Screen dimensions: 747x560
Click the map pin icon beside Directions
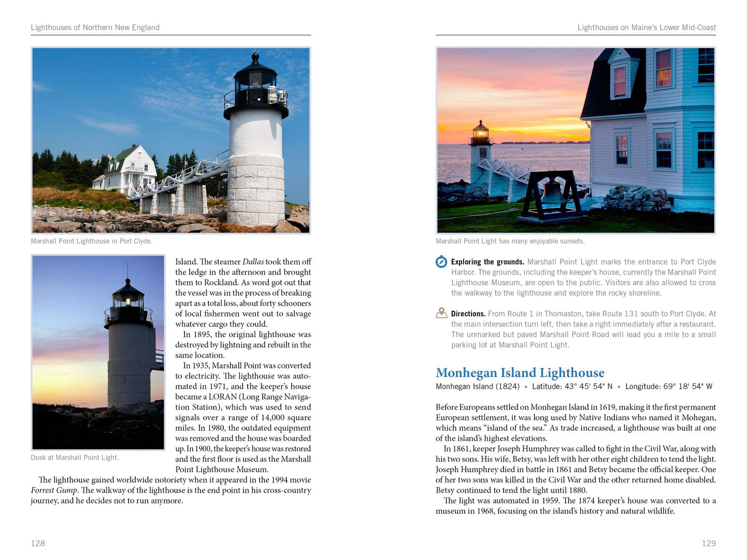[x=441, y=313]
